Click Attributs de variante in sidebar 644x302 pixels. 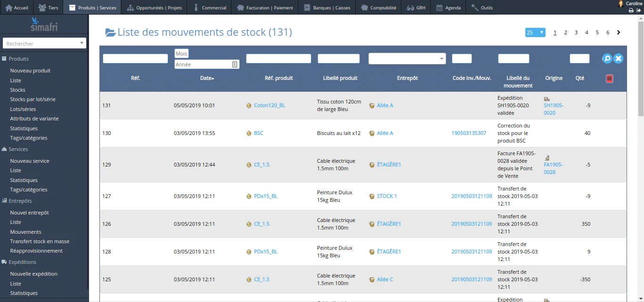pos(34,119)
